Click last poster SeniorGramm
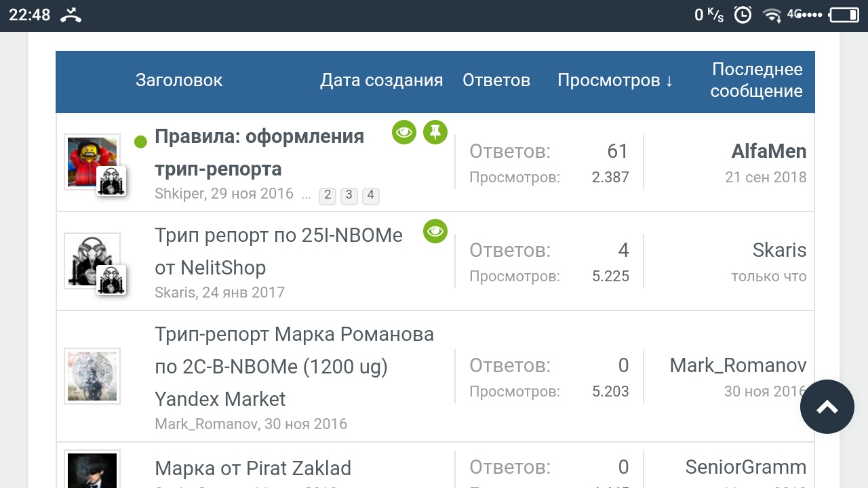Screen dimensions: 868x488 746,467
